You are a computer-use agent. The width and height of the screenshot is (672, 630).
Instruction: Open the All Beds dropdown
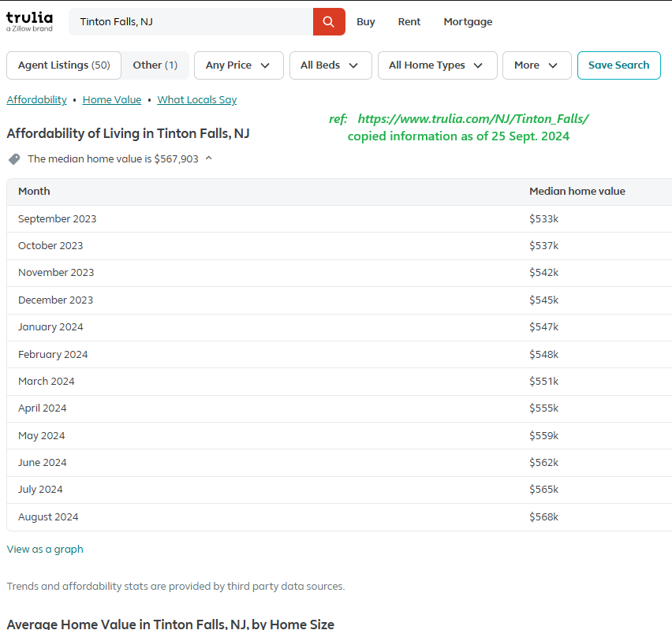330,65
